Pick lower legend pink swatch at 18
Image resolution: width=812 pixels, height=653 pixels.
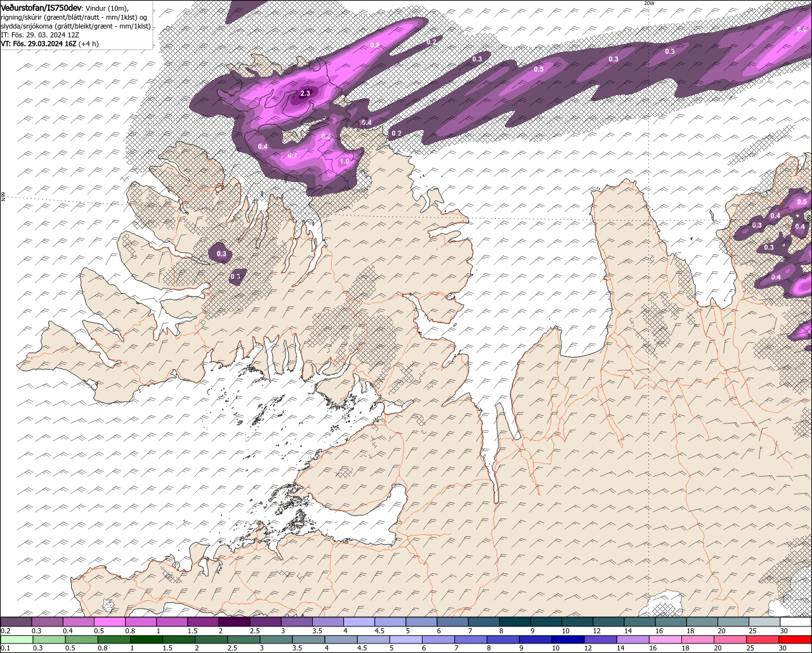(x=698, y=640)
